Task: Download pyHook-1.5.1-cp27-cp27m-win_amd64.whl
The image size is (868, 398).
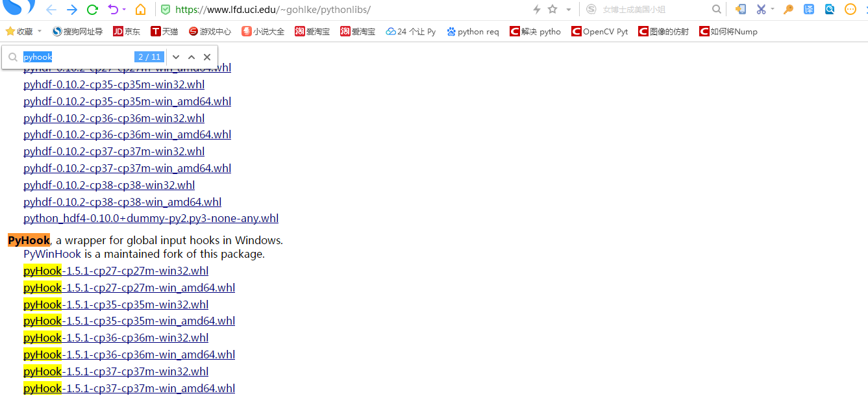Action: click(129, 288)
